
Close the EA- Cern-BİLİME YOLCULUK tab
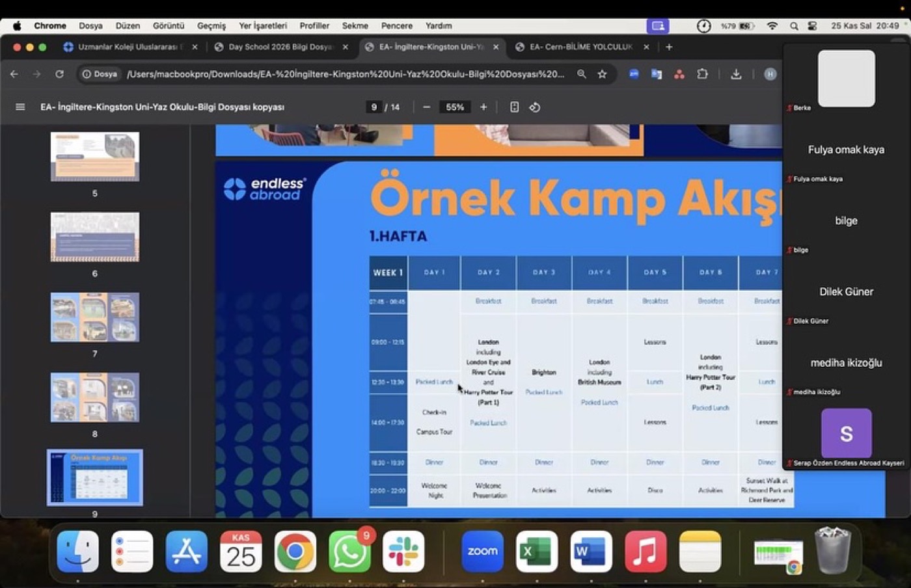click(x=646, y=47)
